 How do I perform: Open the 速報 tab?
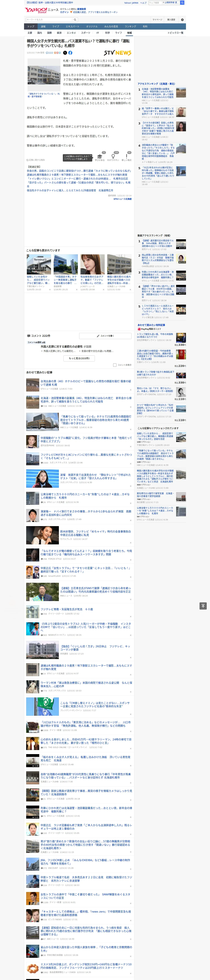point(43,27)
